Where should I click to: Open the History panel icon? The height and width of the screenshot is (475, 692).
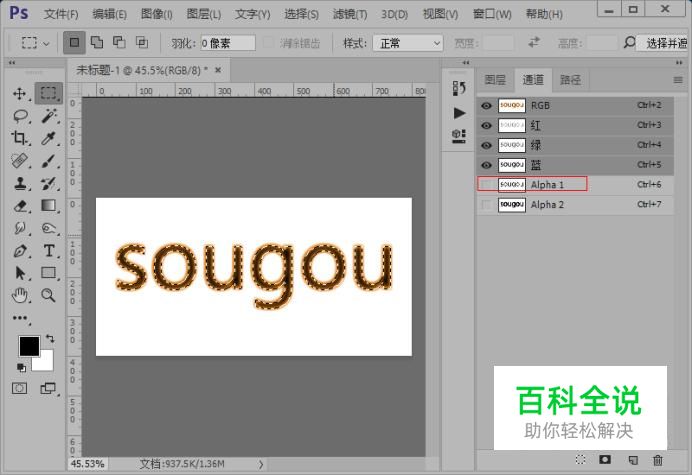point(459,88)
